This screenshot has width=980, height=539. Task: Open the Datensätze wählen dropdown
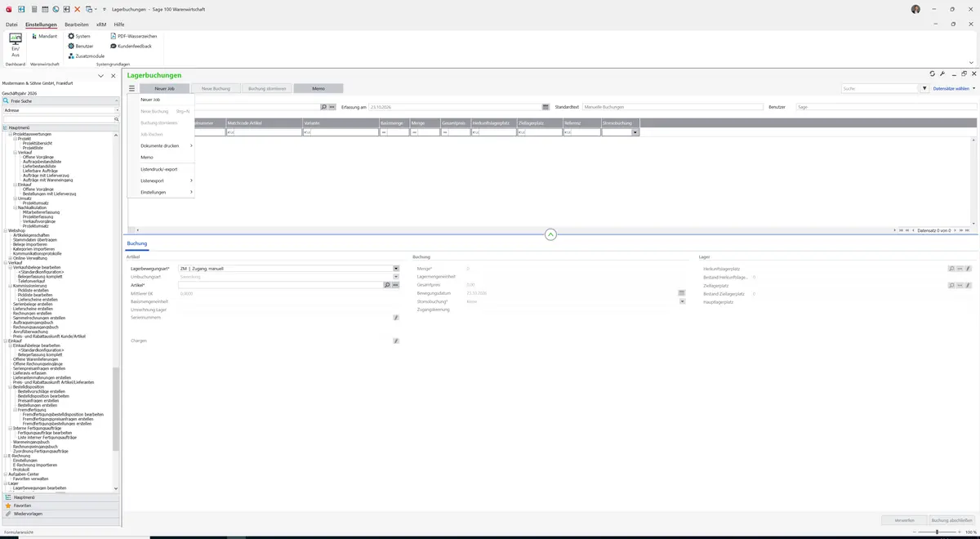point(954,88)
